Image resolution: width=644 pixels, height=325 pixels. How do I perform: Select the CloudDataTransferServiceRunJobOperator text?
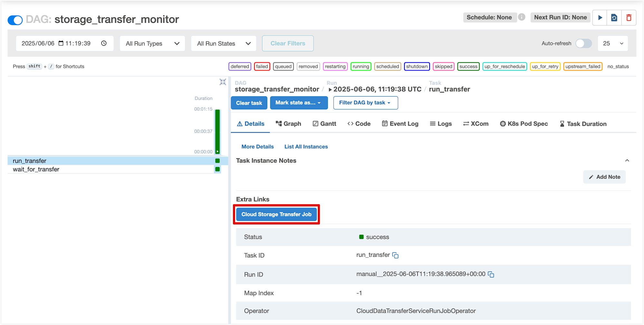[x=416, y=311]
